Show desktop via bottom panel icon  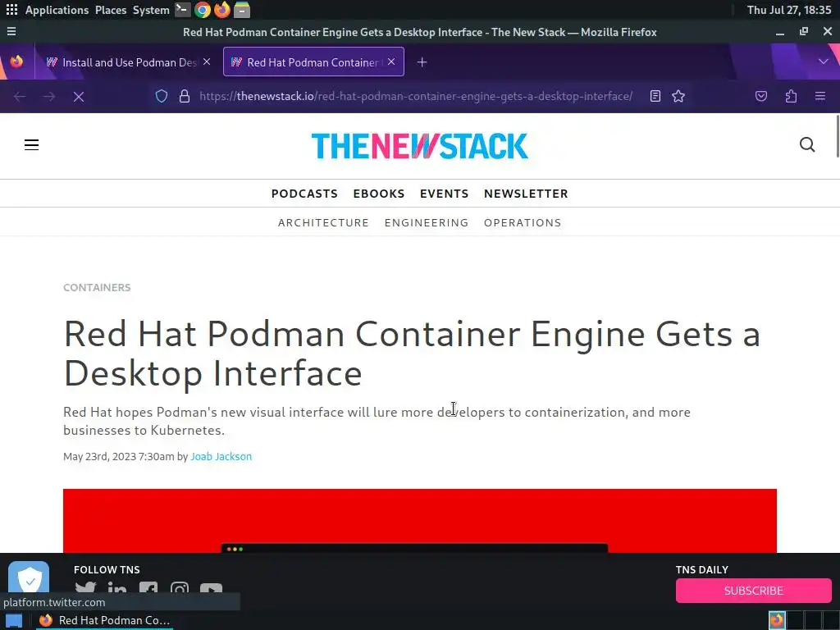(x=13, y=620)
